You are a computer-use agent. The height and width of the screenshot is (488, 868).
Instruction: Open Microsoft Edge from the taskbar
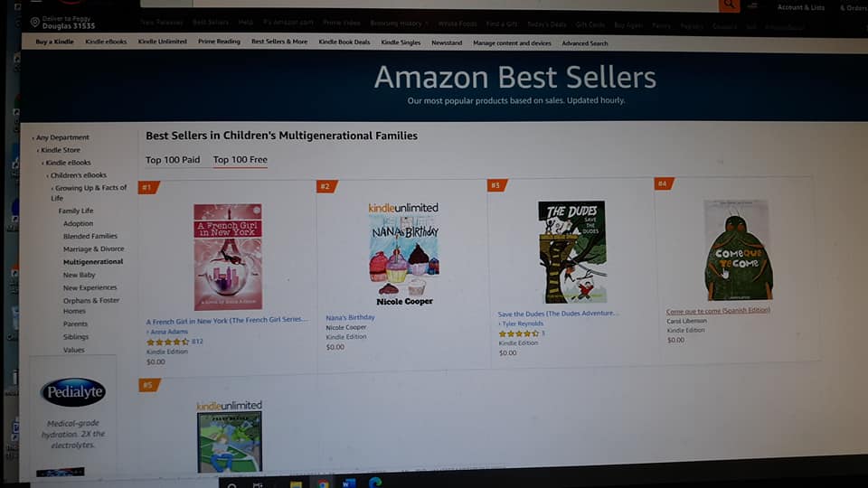tap(374, 483)
